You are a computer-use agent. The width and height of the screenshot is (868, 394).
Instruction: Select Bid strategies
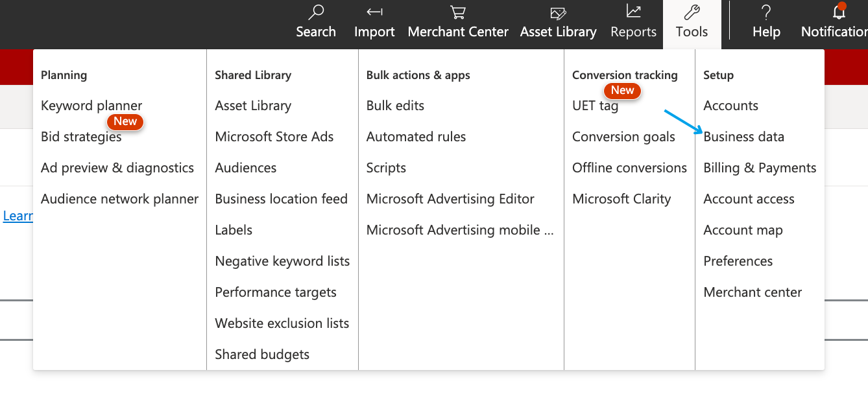point(81,137)
